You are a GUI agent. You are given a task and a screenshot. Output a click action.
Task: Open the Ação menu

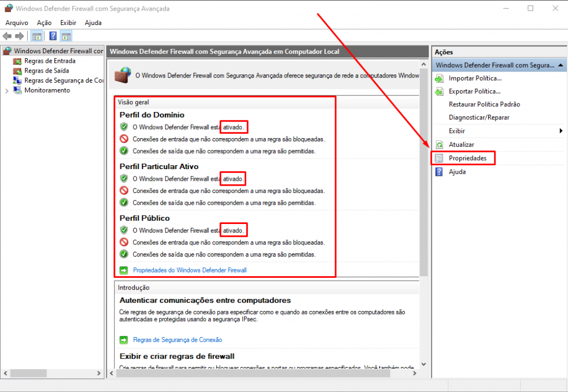(x=44, y=23)
